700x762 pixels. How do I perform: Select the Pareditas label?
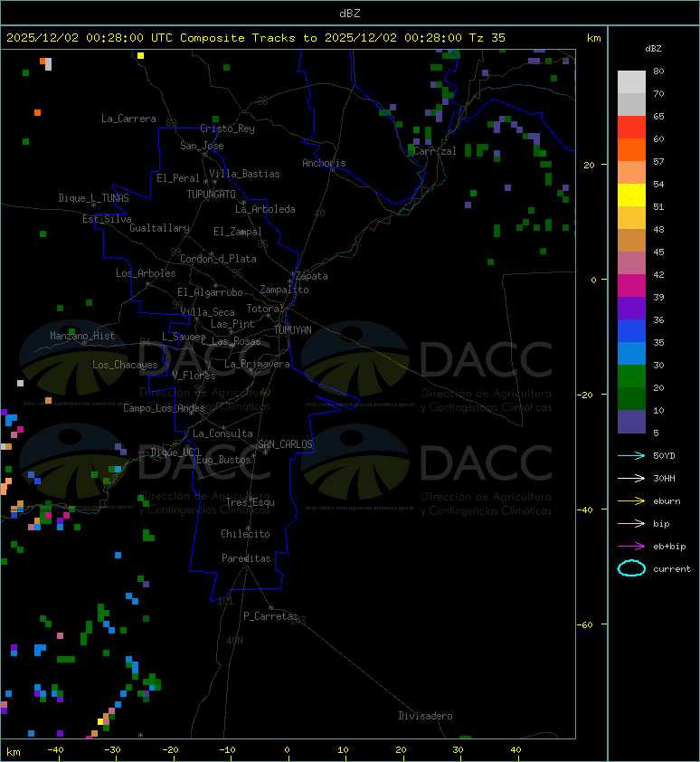[246, 559]
